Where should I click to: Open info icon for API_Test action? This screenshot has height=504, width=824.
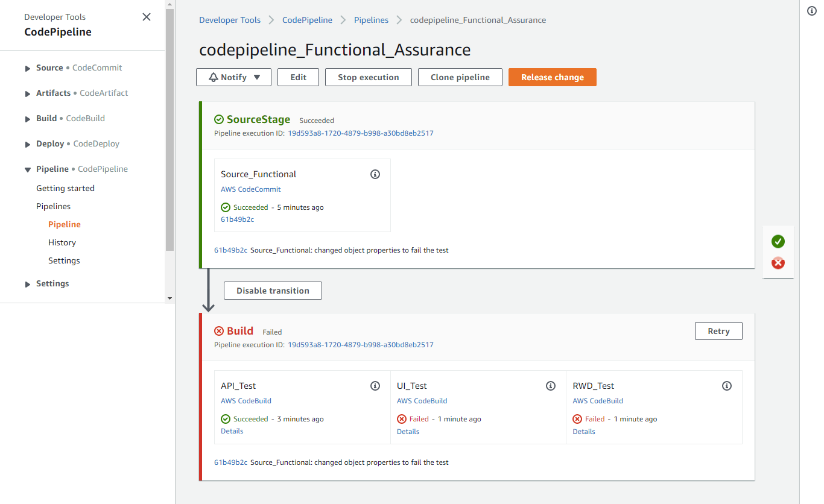[x=375, y=386]
